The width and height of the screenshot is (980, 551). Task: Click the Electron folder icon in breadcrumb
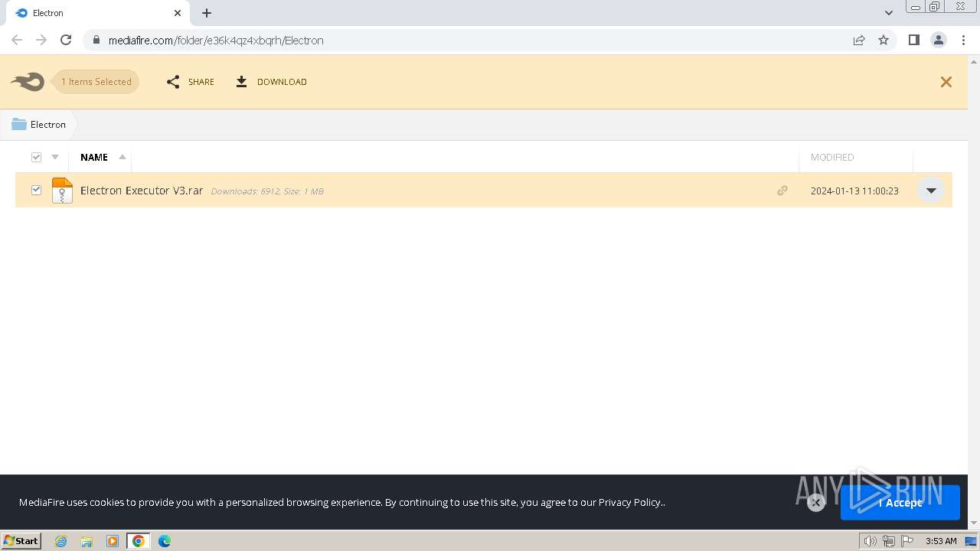pos(19,124)
